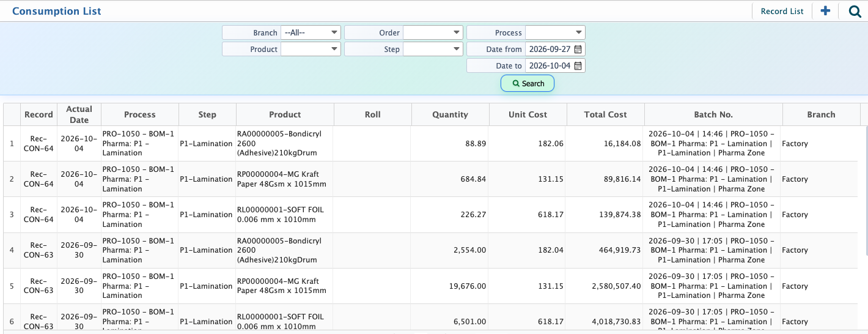
Task: Click total cost 2,580,507.40
Action: pos(616,286)
